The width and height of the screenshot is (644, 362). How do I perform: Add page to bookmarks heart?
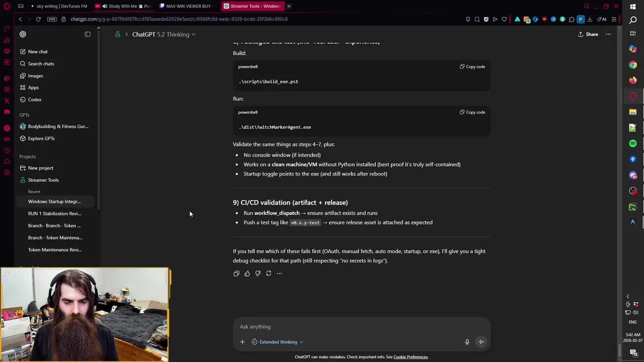click(x=504, y=19)
